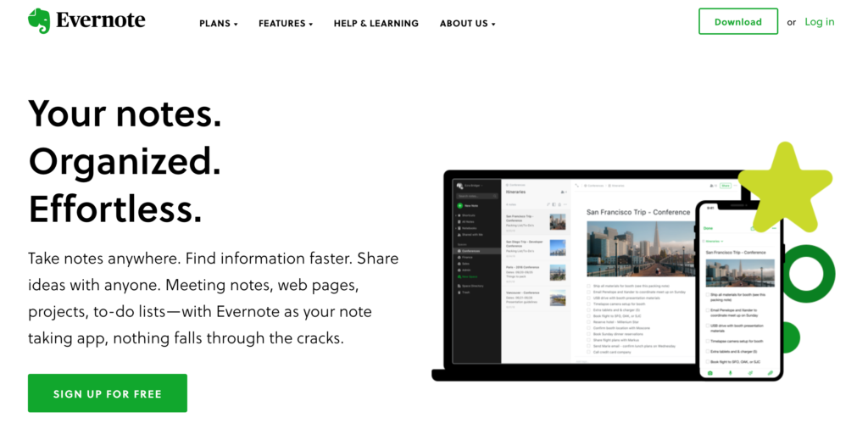Check 'Share flight plans with Markus' on laptop
This screenshot has width=868, height=429.
point(588,340)
